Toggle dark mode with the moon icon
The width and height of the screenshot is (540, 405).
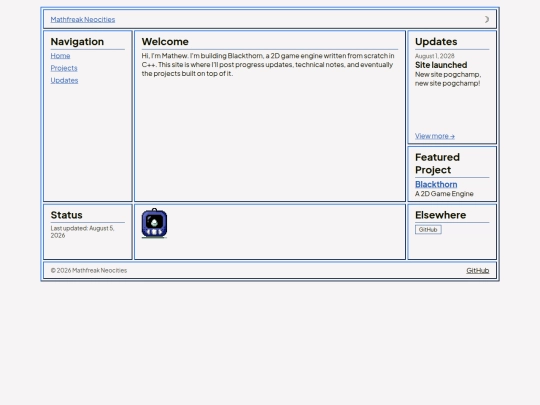486,19
